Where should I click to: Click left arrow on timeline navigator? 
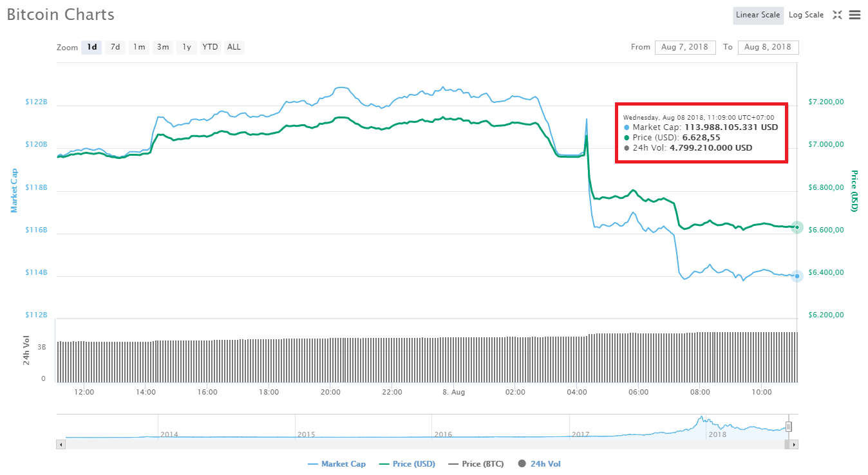tap(61, 444)
